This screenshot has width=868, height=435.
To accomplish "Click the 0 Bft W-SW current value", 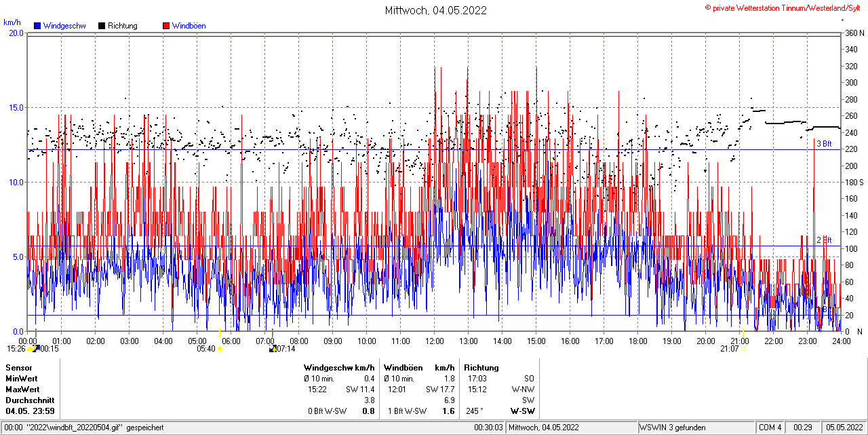I will 327,411.
